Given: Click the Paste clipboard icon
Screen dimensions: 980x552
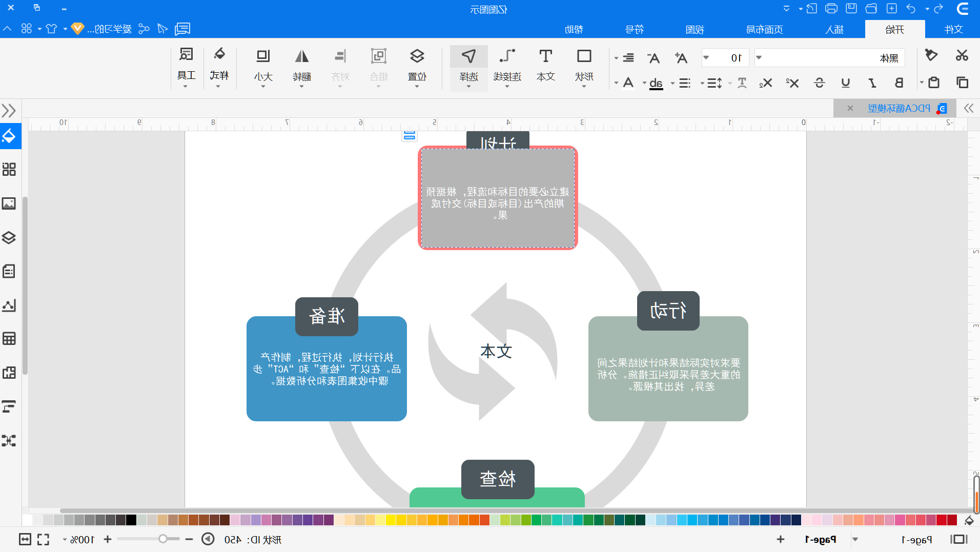Looking at the screenshot, I should 934,83.
